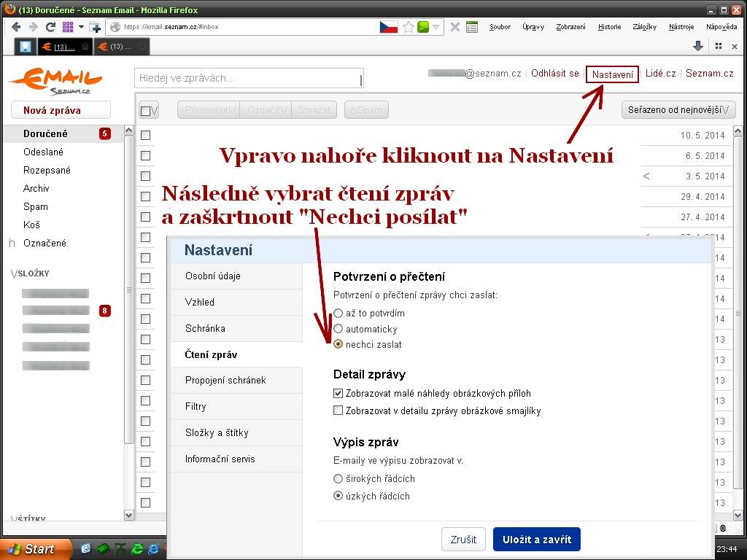Open the purple tab-grid icon in the toolbar
The image size is (747, 560).
[x=68, y=27]
